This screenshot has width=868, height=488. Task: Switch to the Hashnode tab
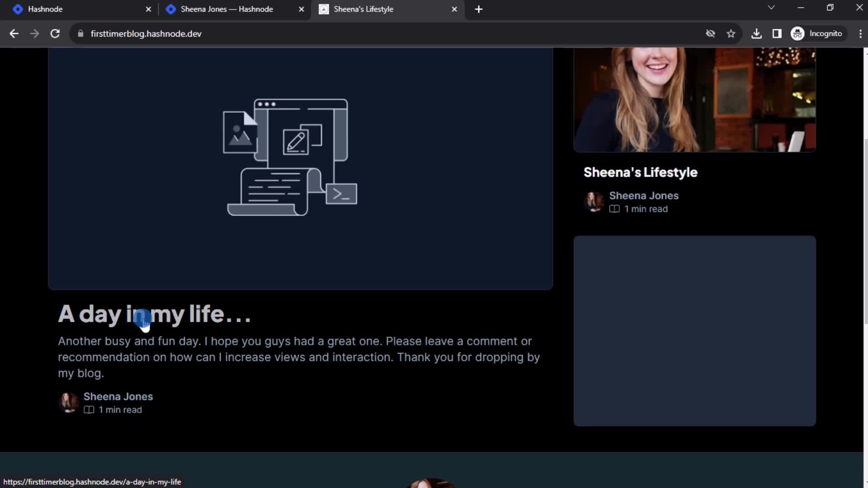pos(81,9)
